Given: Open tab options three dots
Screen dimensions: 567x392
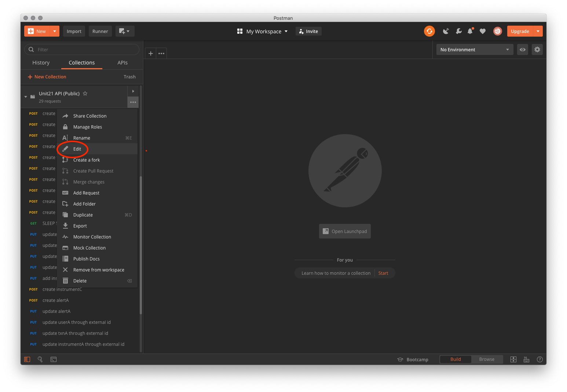Looking at the screenshot, I should click(161, 53).
